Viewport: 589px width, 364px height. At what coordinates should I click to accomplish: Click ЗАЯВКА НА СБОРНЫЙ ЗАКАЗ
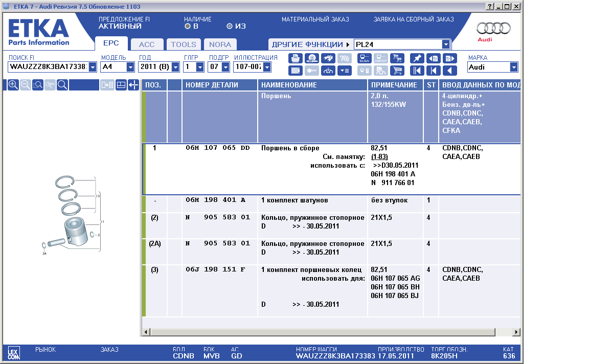pyautogui.click(x=414, y=19)
